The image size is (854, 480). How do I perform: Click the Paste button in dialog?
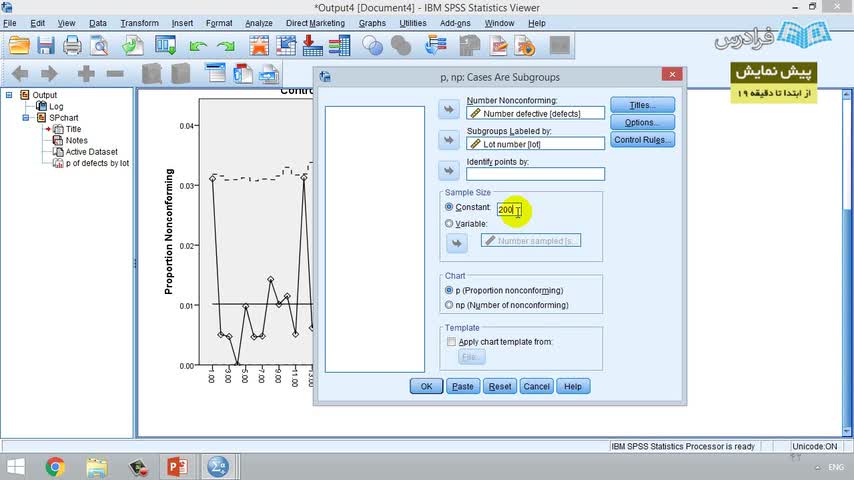click(463, 386)
